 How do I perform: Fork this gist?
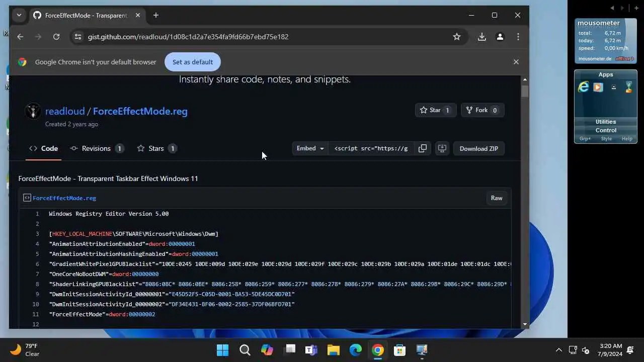(x=482, y=110)
